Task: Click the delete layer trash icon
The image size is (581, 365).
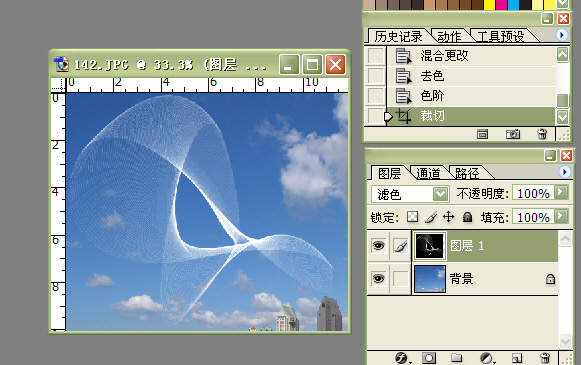Action: click(545, 358)
